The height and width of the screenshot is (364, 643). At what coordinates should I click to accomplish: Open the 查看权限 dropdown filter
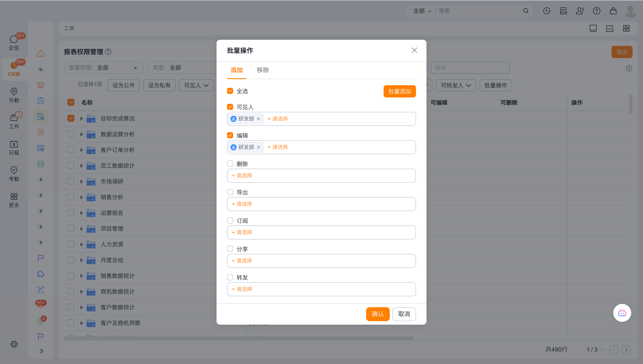click(x=104, y=68)
